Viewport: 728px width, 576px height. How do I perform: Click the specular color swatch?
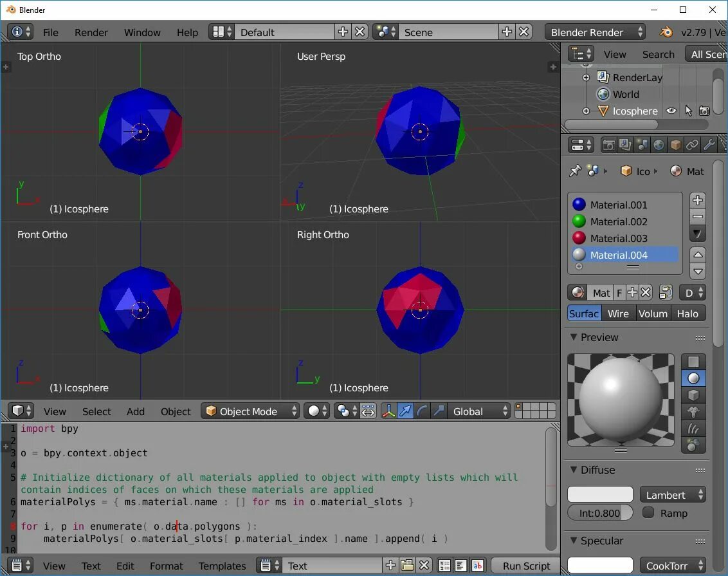click(x=600, y=565)
